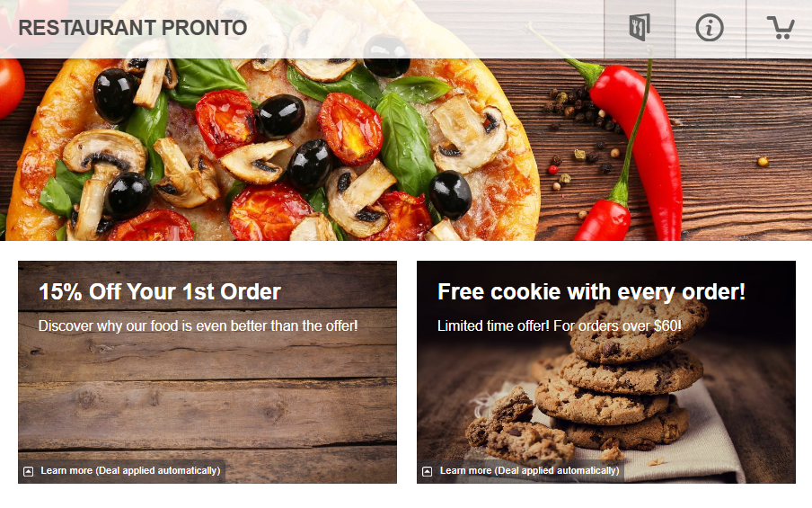Click Limited time offer orders over $60 text
Viewport: 812px width, 508px height.
[x=560, y=326]
